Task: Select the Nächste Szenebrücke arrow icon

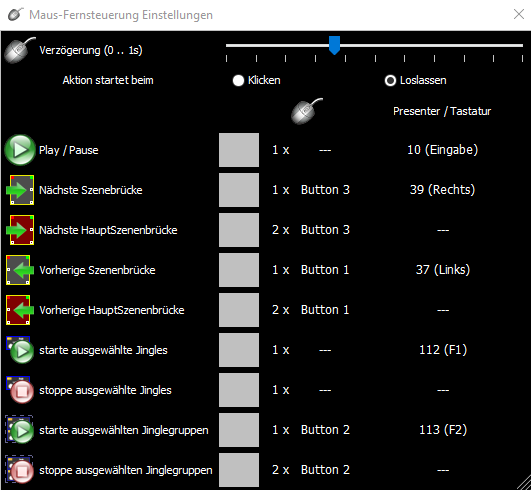Action: (20, 190)
